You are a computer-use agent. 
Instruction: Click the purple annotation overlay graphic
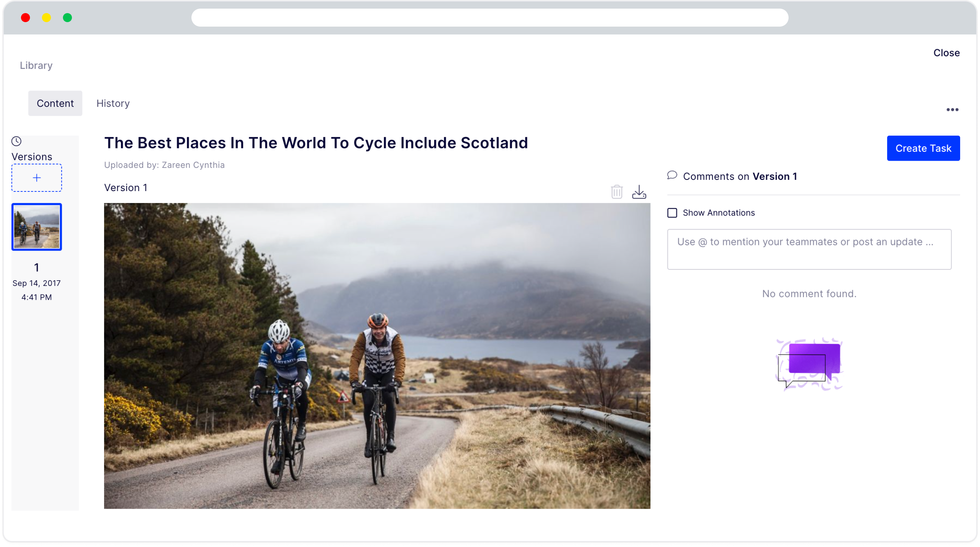click(x=809, y=363)
